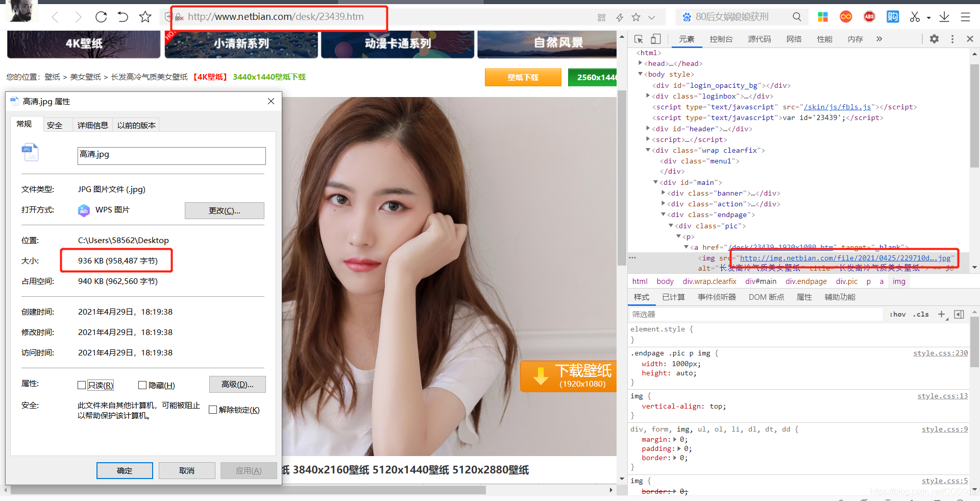The height and width of the screenshot is (501, 980).
Task: Open the img.netbian.com image src link
Action: pyautogui.click(x=845, y=258)
